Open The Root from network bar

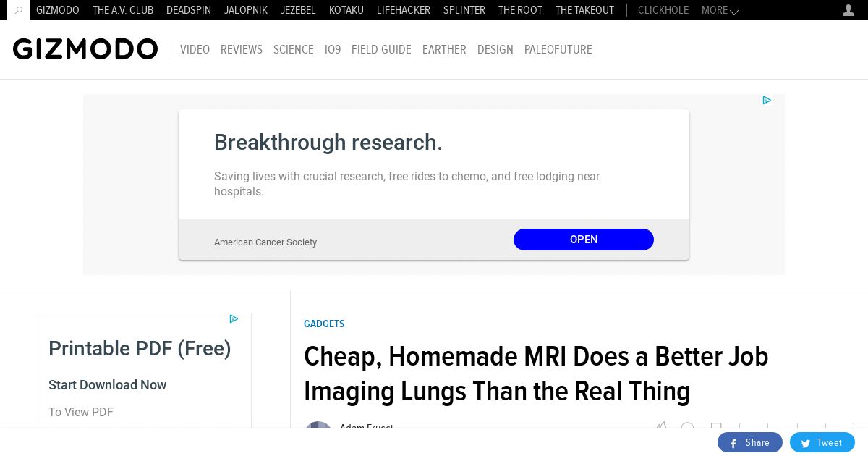[520, 10]
